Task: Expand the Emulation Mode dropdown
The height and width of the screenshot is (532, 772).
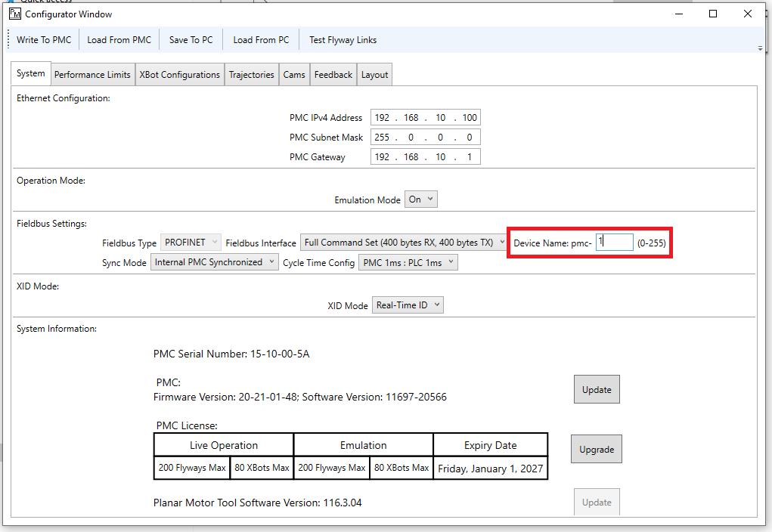Action: [x=421, y=199]
